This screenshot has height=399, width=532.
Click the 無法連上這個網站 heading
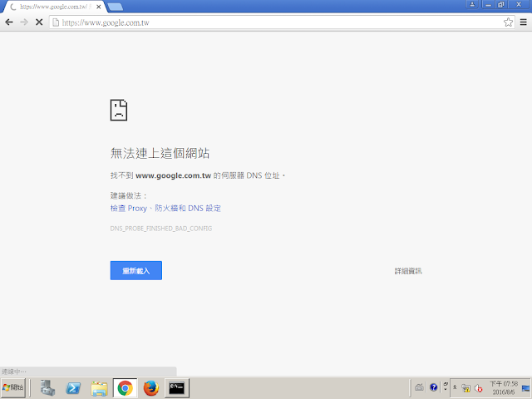(160, 153)
